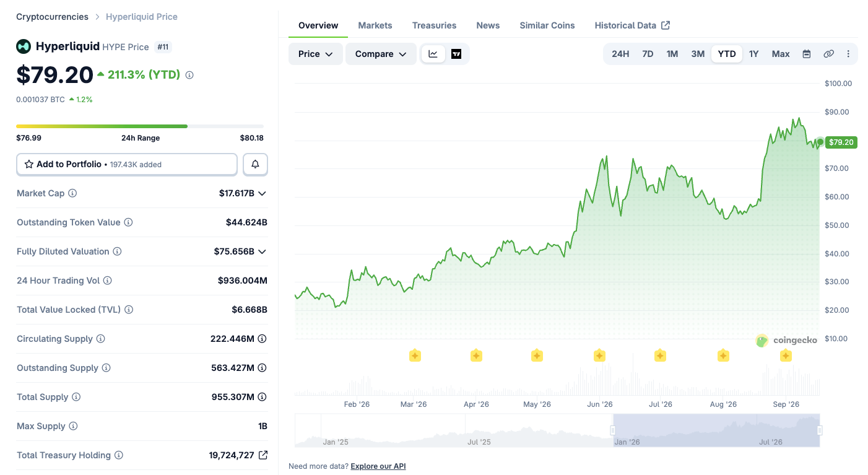The image size is (868, 475).
Task: Switch to Markets tab
Action: (375, 25)
